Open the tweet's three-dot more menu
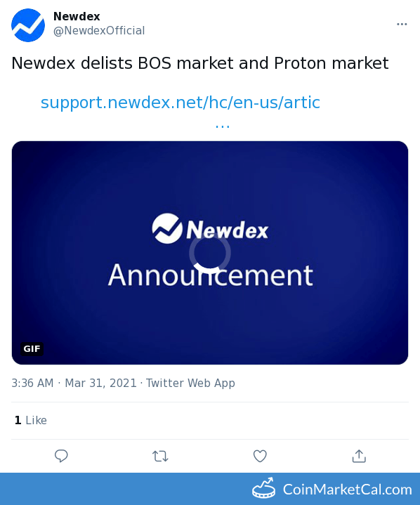Screen dimensions: 420x505 [402, 24]
